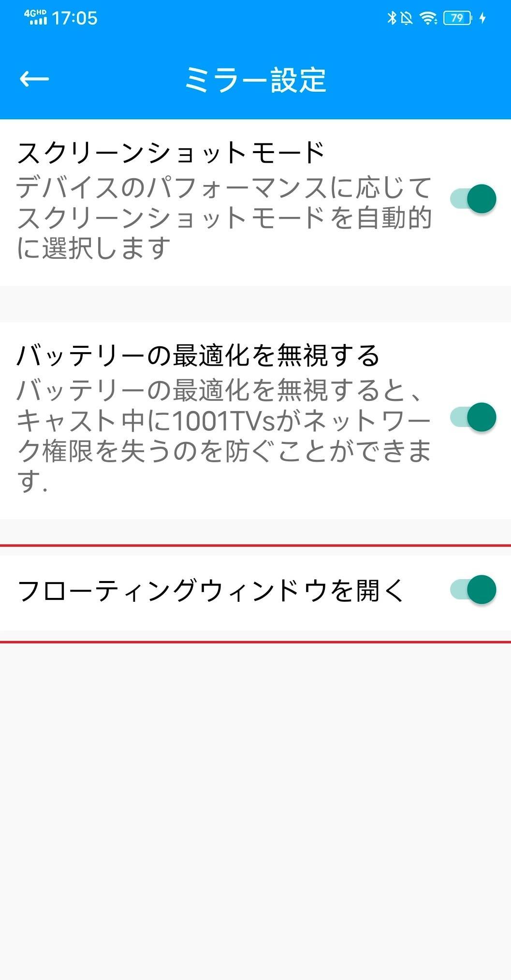Turn off フローティングウィンドウを開く switch
511x980 pixels.
(473, 589)
